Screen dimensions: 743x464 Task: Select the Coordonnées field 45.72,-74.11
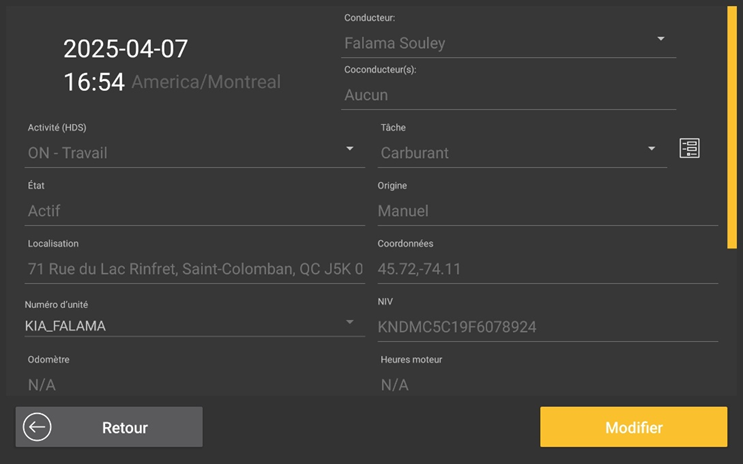(x=546, y=269)
